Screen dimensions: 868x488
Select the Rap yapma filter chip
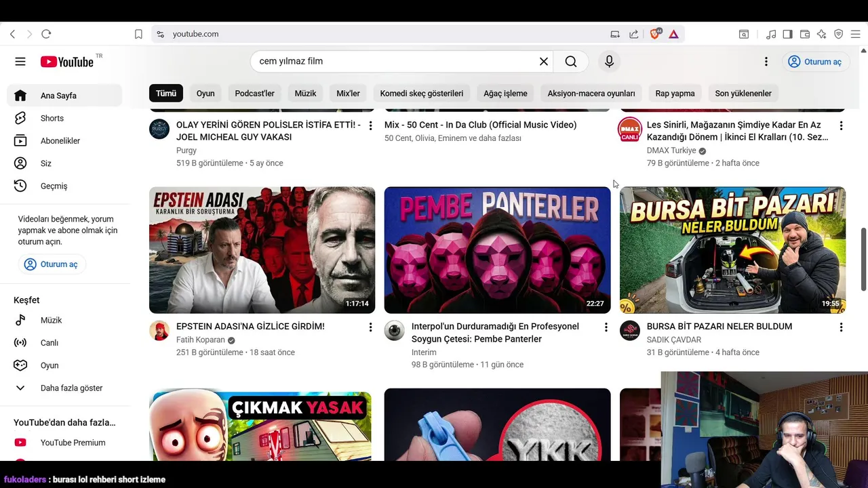tap(675, 94)
